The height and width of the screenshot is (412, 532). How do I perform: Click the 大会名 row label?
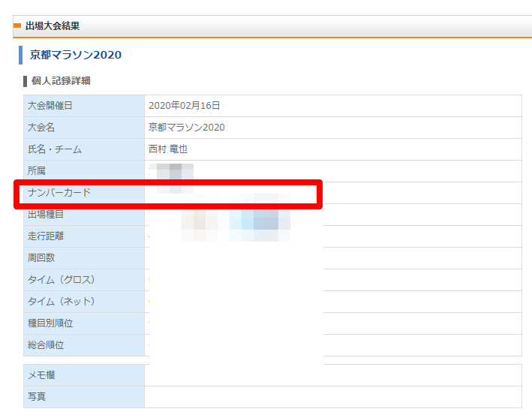tap(41, 128)
